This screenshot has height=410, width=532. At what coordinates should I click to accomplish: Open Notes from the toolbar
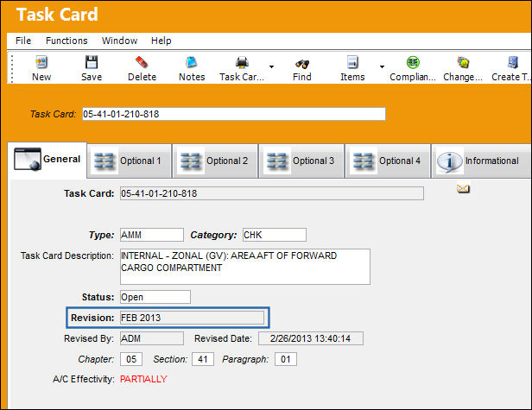[x=192, y=62]
